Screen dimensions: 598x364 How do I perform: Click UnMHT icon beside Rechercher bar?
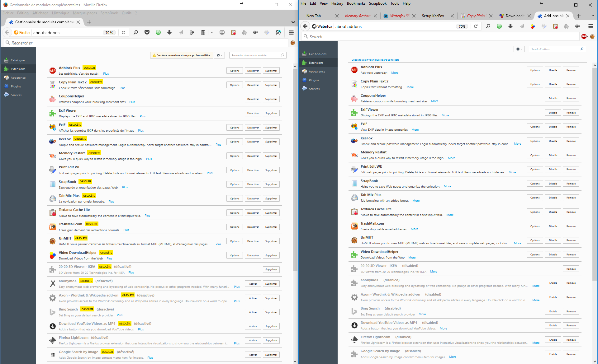point(292,43)
